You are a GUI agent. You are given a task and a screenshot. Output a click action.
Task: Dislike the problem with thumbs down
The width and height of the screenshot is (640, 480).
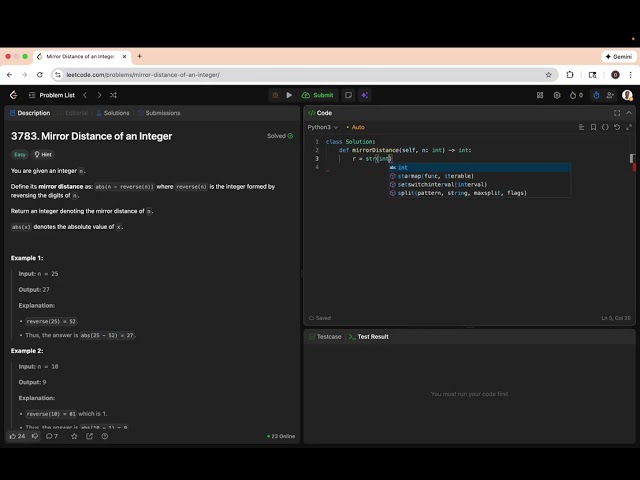[x=35, y=436]
